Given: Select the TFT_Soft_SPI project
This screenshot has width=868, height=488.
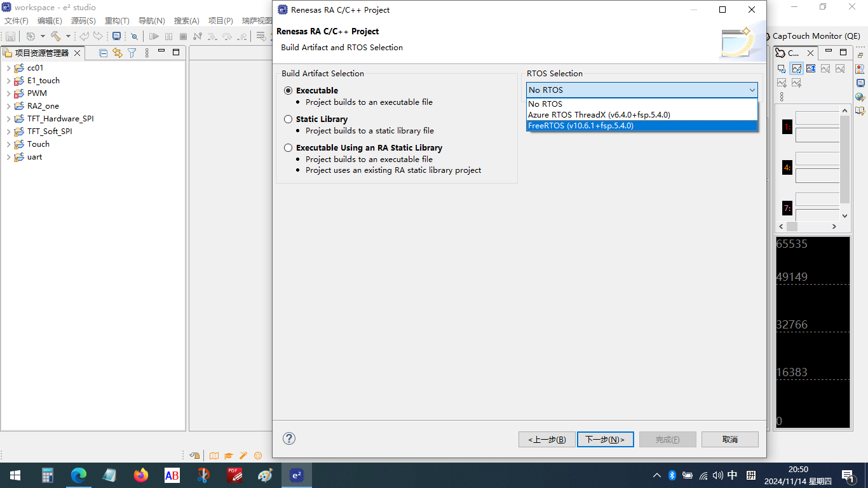Looking at the screenshot, I should click(x=50, y=132).
